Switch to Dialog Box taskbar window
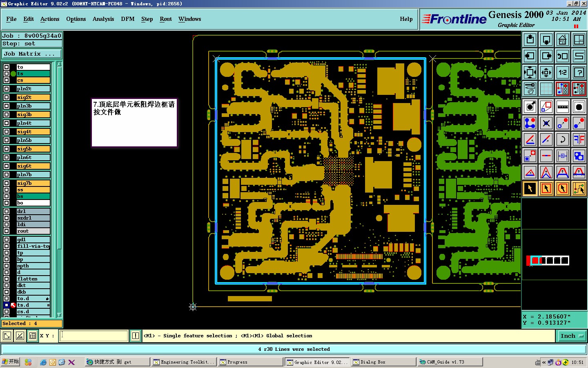Viewport: 588px width, 368px height. [x=383, y=362]
